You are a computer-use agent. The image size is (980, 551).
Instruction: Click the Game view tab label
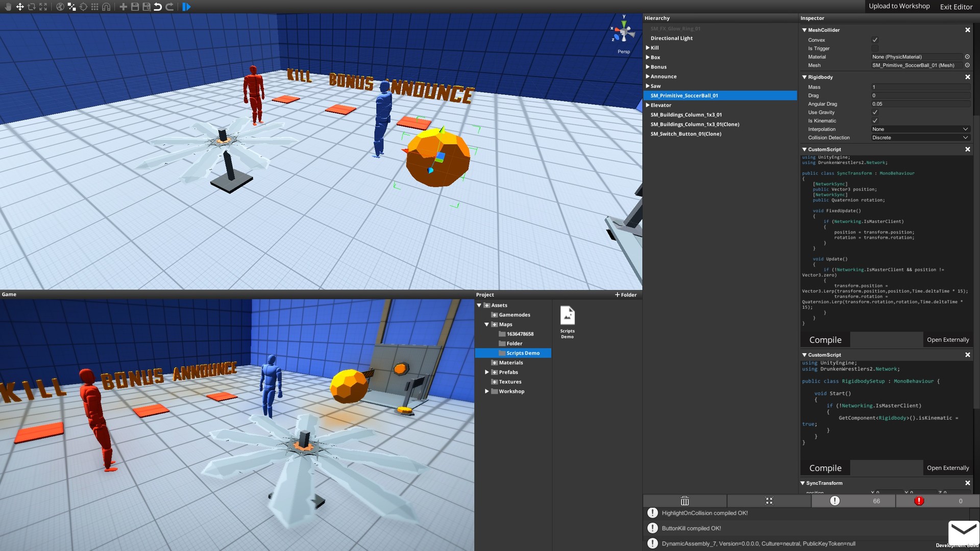point(8,295)
